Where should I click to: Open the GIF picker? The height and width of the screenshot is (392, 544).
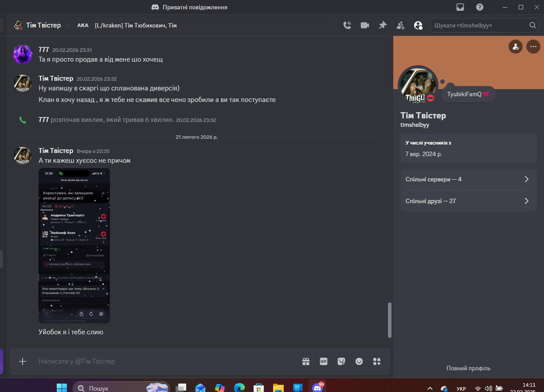pyautogui.click(x=324, y=361)
